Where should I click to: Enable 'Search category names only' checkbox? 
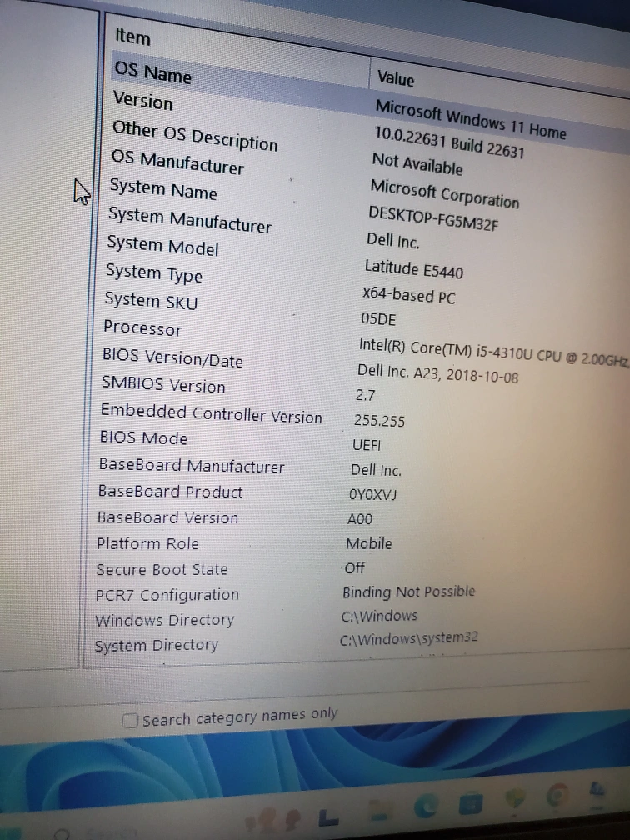(130, 721)
